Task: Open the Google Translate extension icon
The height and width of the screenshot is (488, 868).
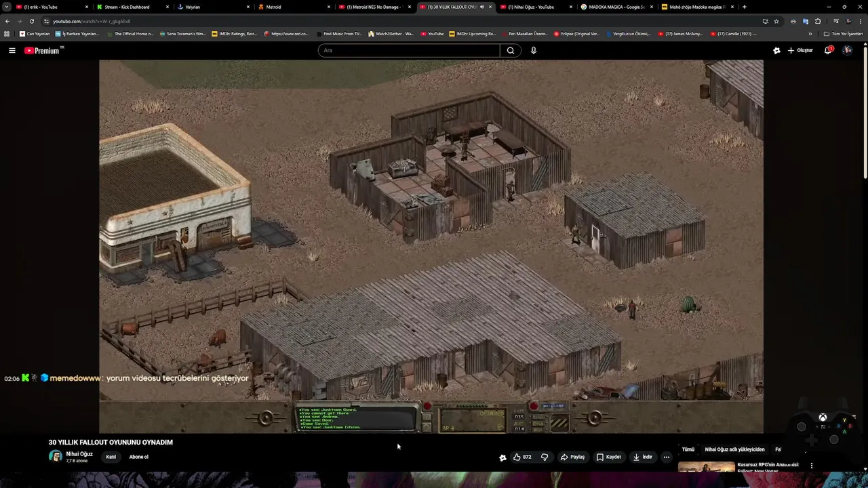Action: [x=805, y=21]
